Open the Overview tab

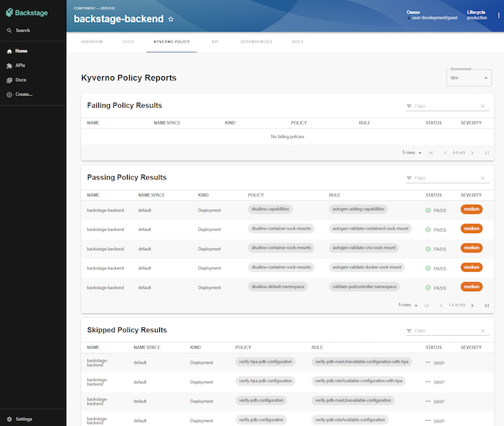tap(92, 42)
